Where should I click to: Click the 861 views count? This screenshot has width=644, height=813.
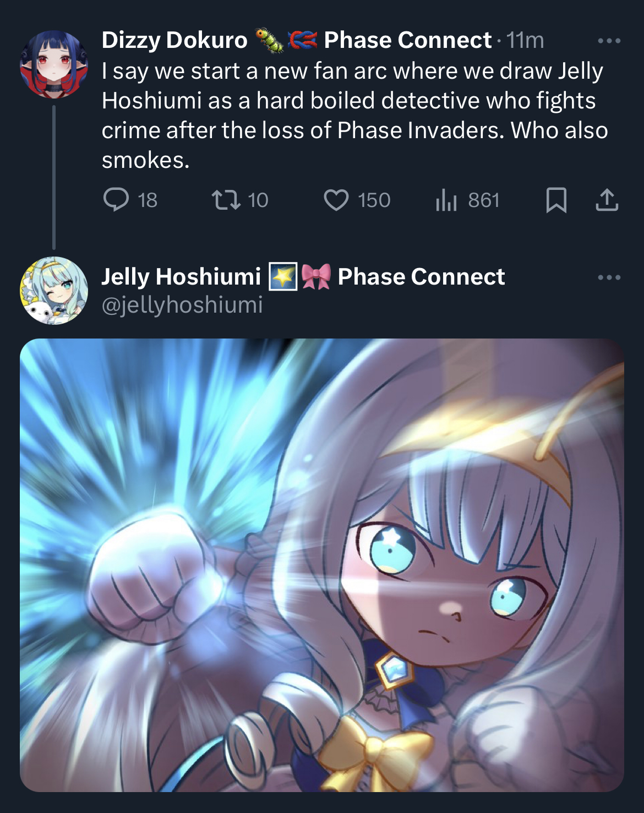pos(484,200)
